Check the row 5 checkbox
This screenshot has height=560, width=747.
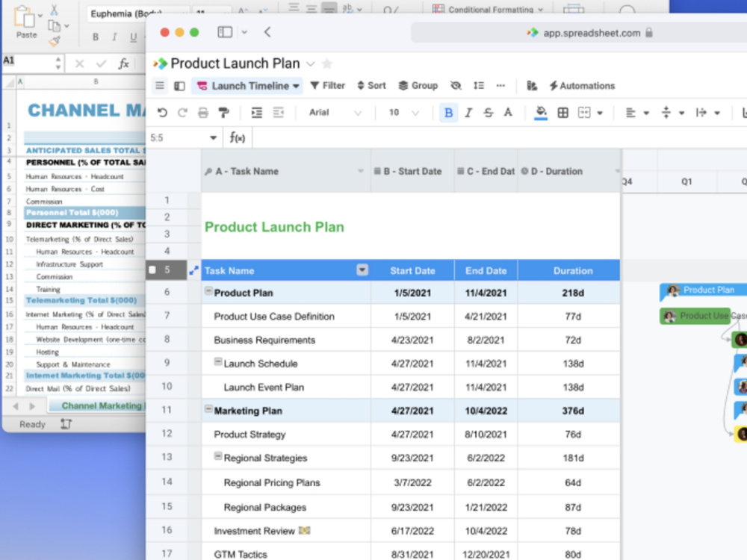[x=152, y=270]
